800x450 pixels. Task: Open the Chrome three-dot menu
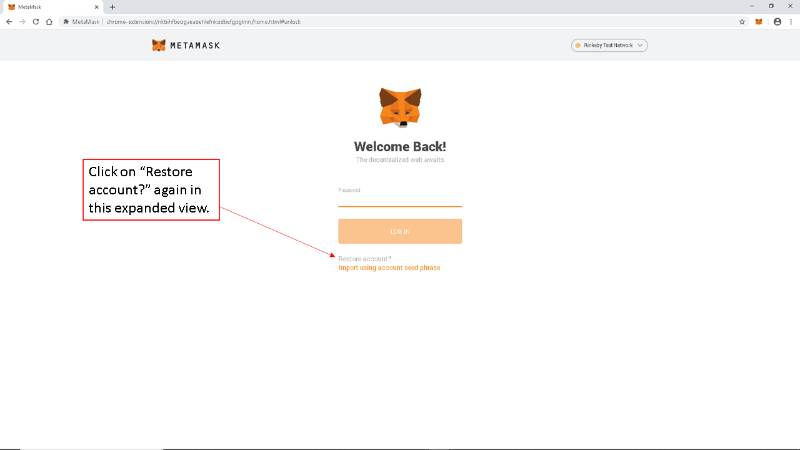point(791,22)
